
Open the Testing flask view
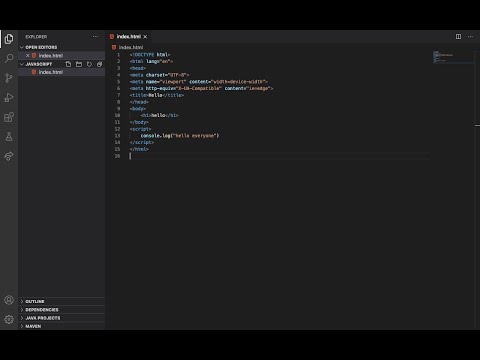9,136
